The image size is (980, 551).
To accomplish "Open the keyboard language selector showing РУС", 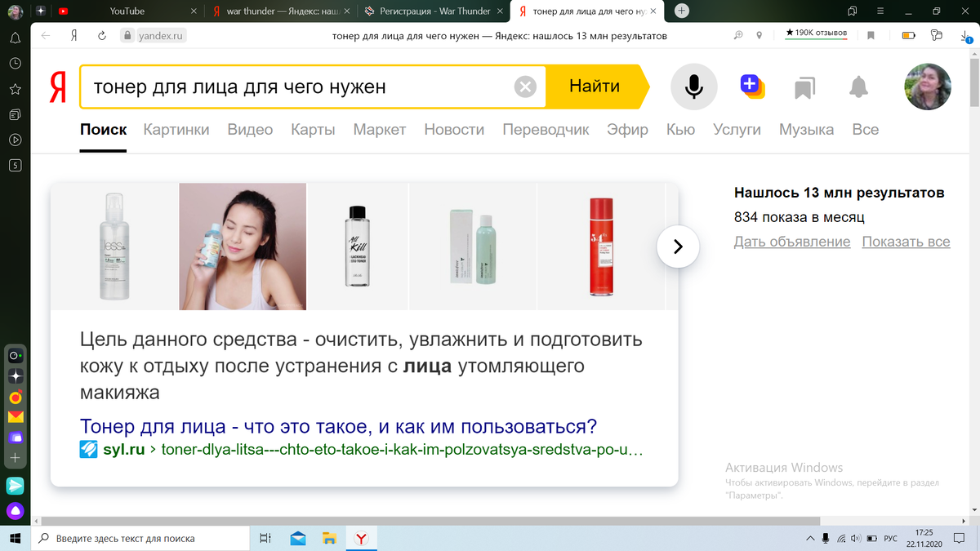I will coord(889,538).
